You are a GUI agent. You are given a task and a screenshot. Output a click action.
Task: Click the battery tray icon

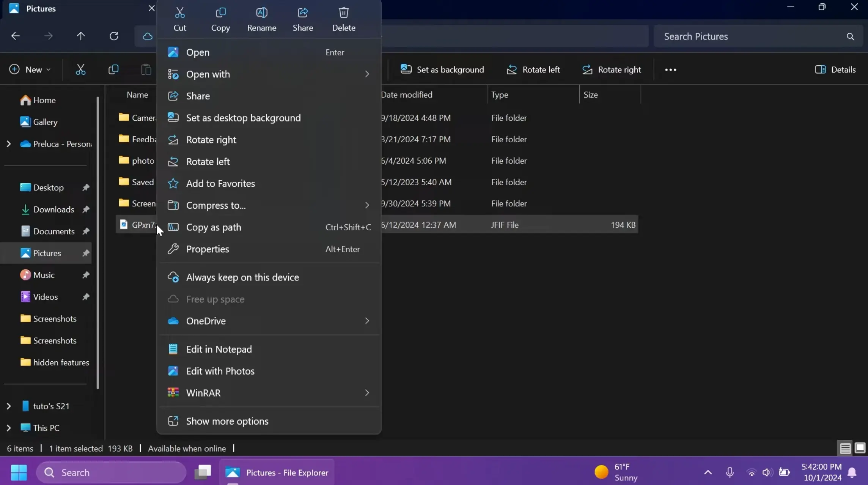(784, 472)
